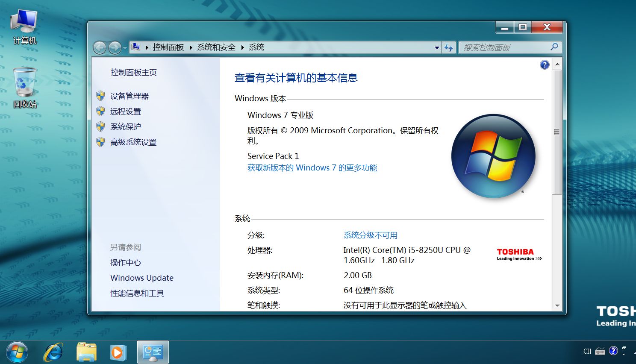Open the address bar history dropdown
Screen dimensions: 636x364
(x=437, y=47)
